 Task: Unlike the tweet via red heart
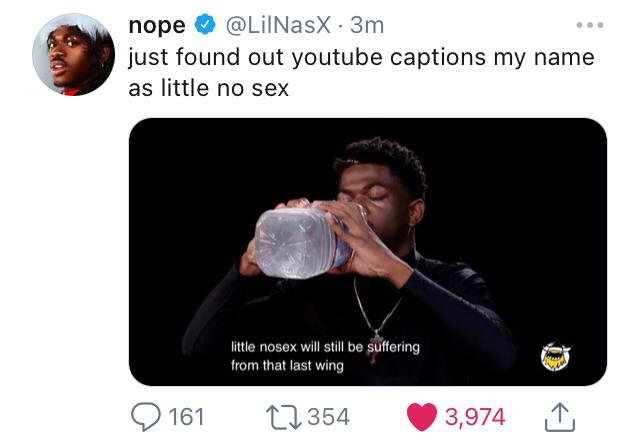click(422, 416)
